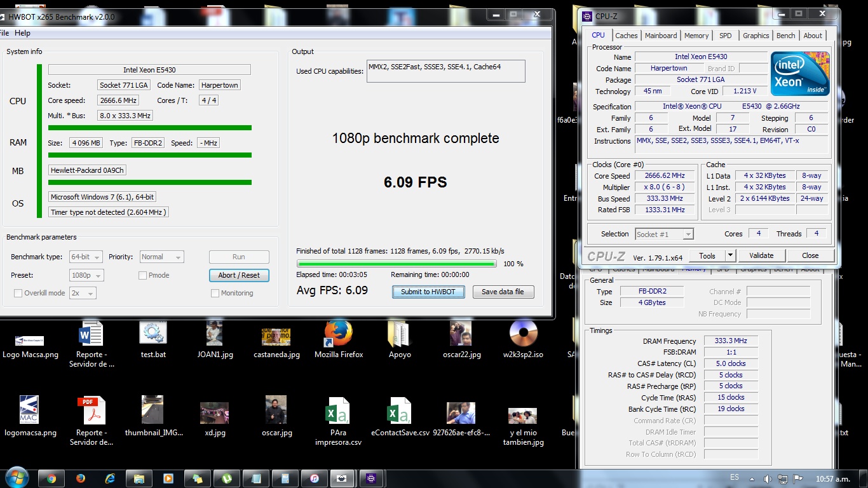Click the Intel Xeon E5430 Name field in CPU-Z
Image resolution: width=868 pixels, height=488 pixels.
[x=701, y=57]
